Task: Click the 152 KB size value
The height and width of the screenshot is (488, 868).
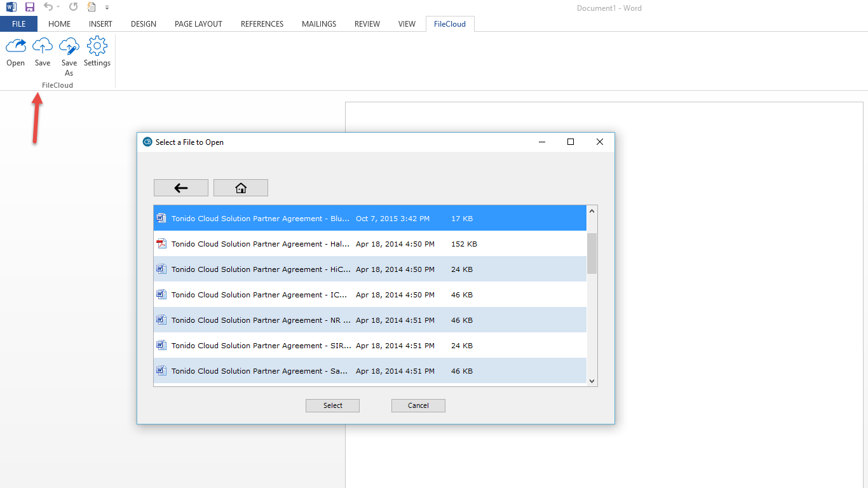Action: click(464, 244)
